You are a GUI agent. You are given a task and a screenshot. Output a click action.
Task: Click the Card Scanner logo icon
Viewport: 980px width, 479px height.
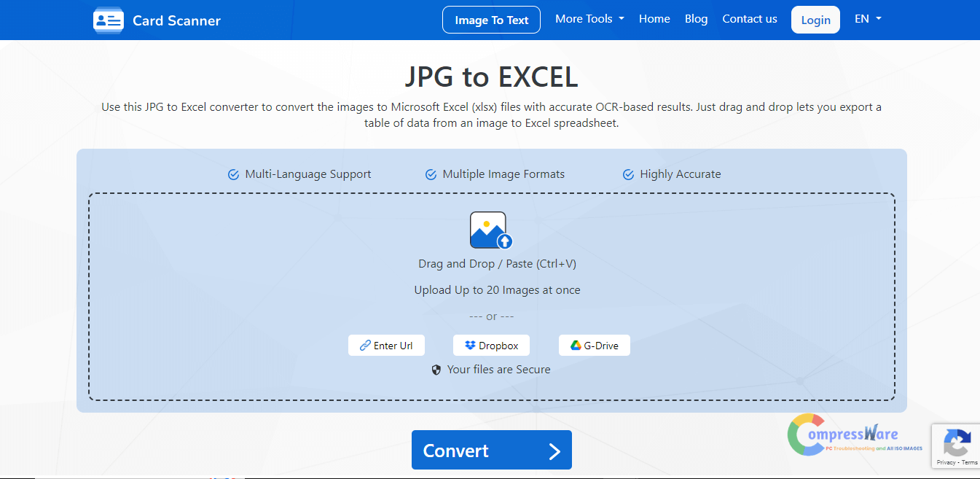109,20
